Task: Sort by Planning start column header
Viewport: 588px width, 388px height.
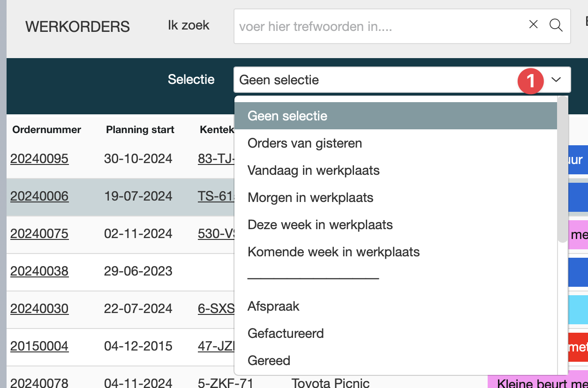Action: tap(140, 130)
